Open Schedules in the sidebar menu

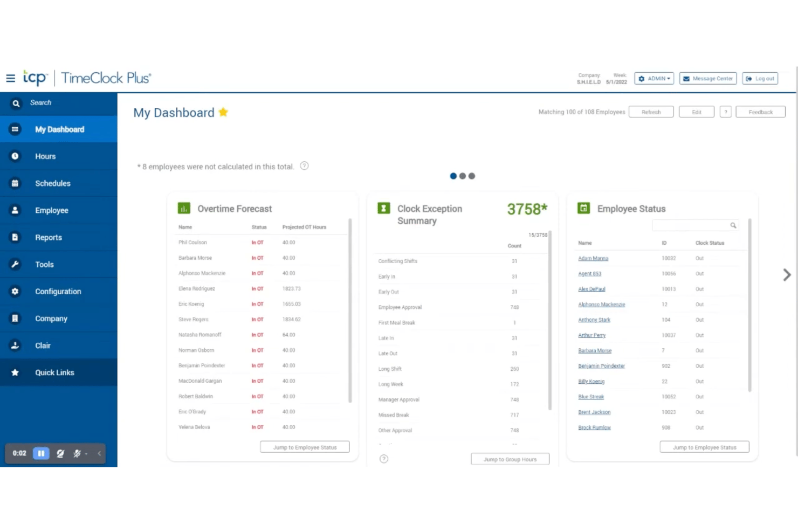click(59, 183)
